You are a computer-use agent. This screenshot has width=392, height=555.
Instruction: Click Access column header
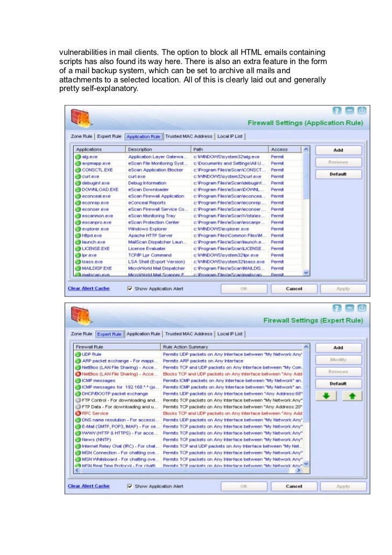tap(284, 149)
